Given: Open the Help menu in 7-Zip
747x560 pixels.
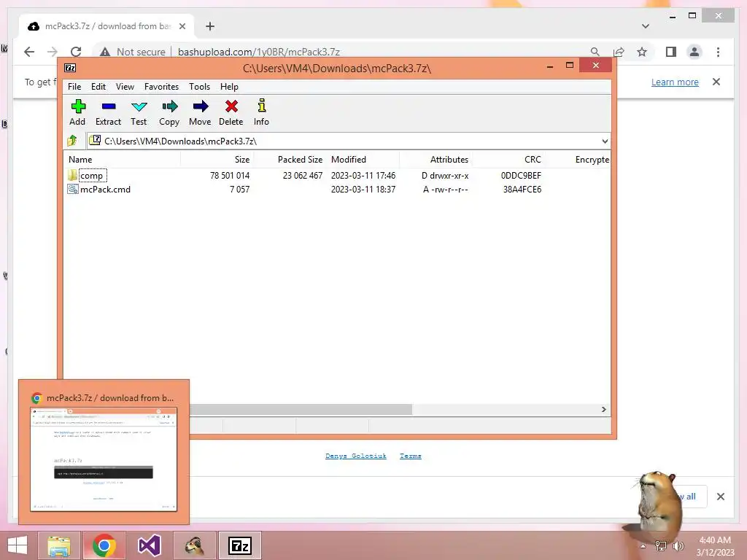Looking at the screenshot, I should pos(229,87).
